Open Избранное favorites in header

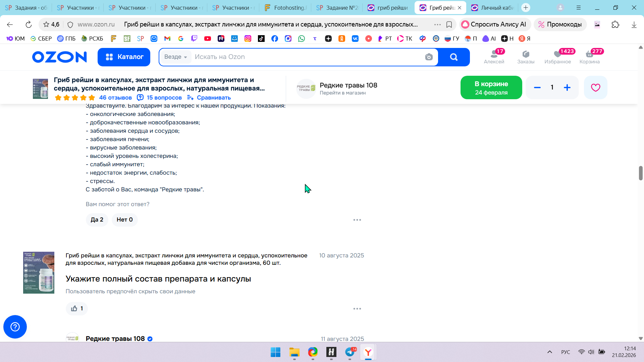pos(557,57)
